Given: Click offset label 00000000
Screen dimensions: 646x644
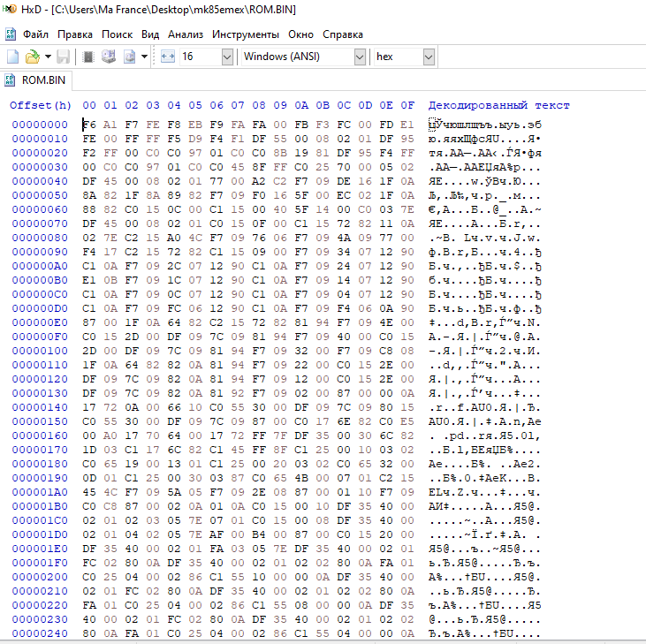Looking at the screenshot, I should tap(40, 125).
